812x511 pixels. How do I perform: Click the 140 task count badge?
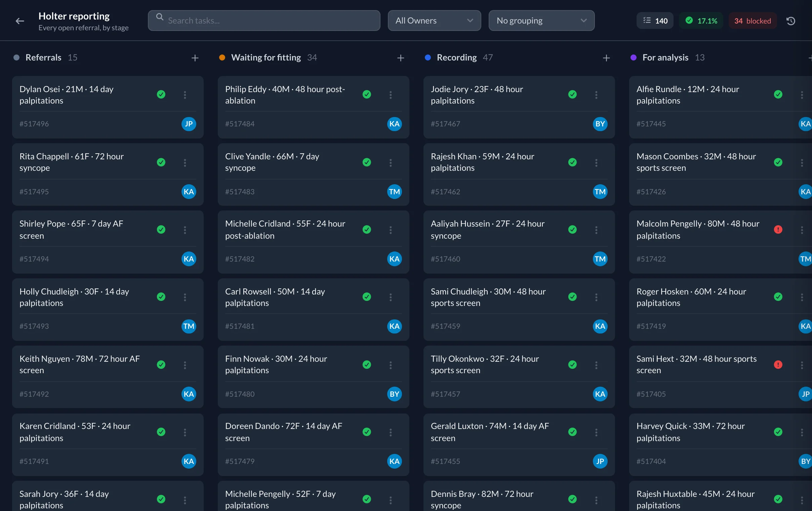tap(655, 21)
